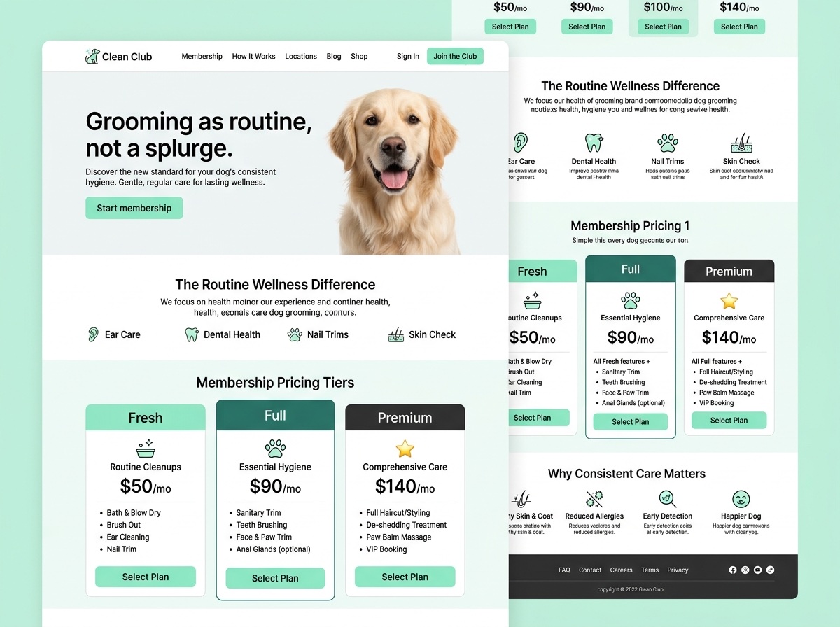This screenshot has width=840, height=627.
Task: Open the Contact footer link
Action: 590,570
